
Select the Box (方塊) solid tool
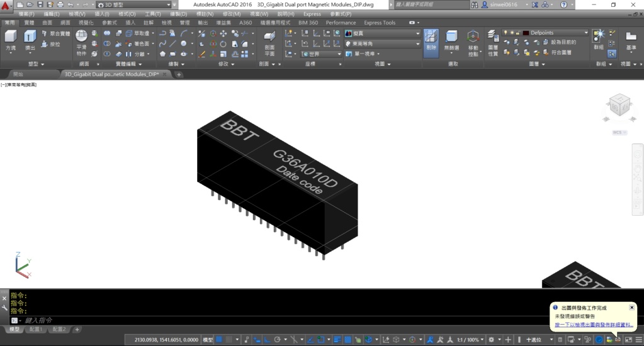coord(10,42)
